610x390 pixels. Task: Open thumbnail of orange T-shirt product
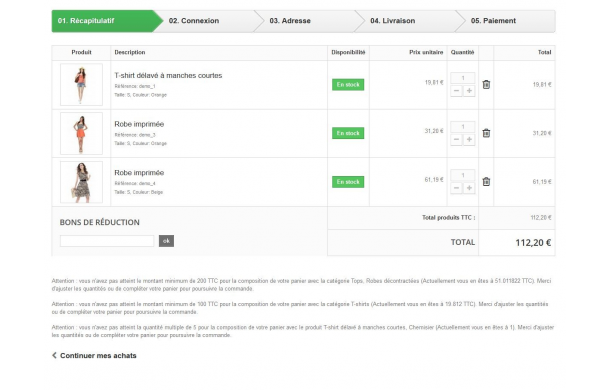pos(81,84)
